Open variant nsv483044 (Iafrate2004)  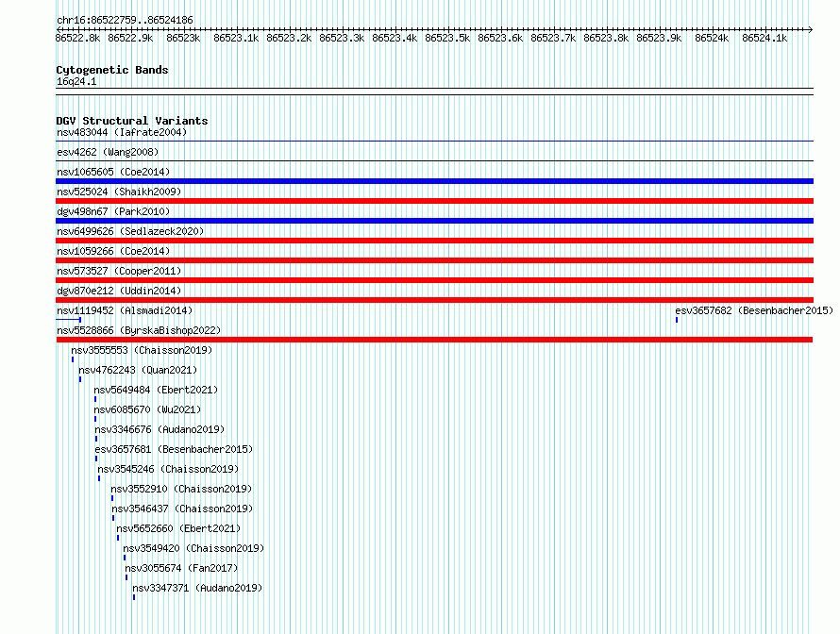pos(122,132)
